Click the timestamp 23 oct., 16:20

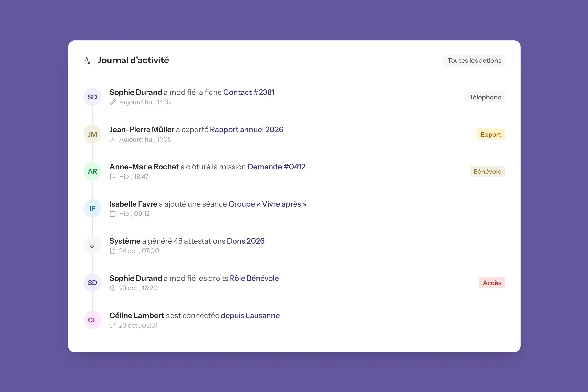[138, 288]
